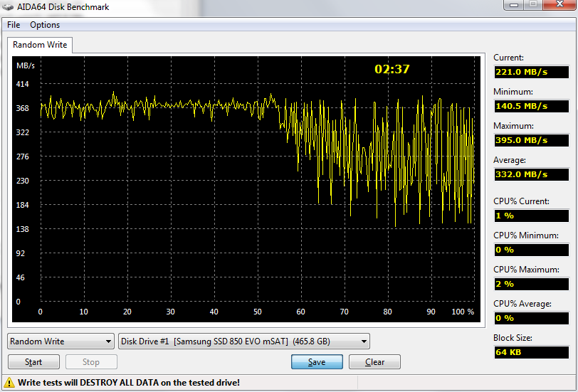
Task: Open the Options menu
Action: click(45, 25)
